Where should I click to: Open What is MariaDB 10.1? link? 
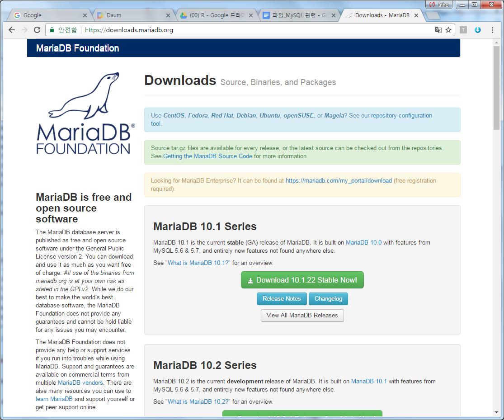coord(198,263)
